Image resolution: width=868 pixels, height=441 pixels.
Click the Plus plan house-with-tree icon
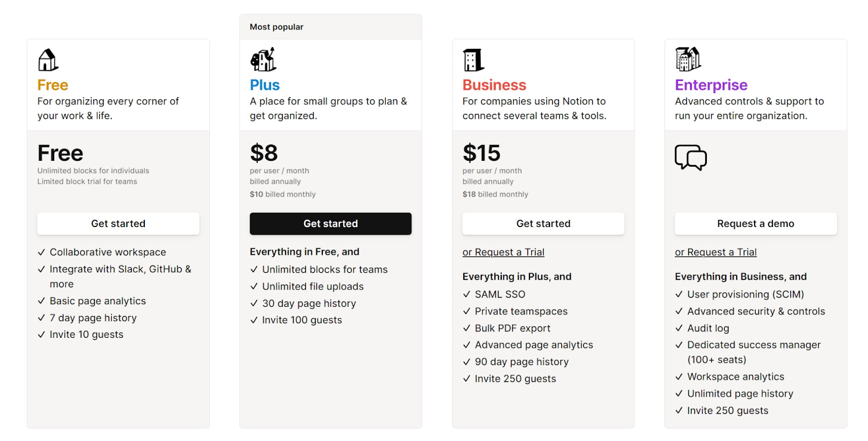(263, 60)
